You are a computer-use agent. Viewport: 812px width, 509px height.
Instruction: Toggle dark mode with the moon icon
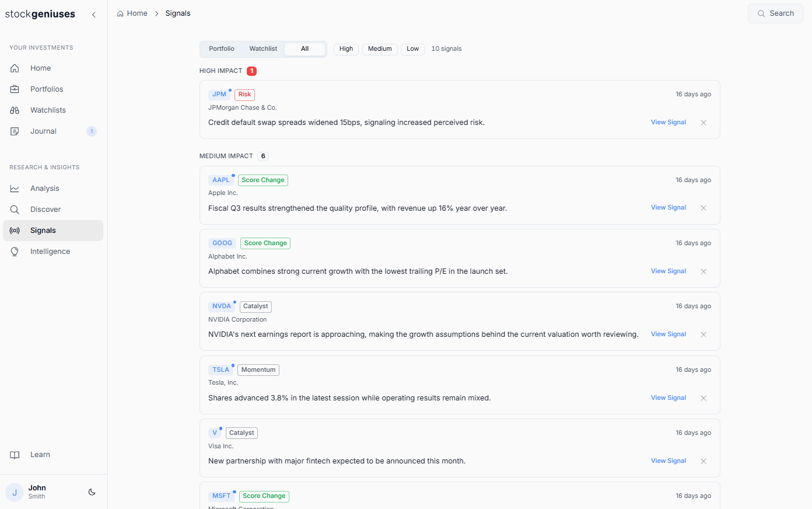click(92, 492)
